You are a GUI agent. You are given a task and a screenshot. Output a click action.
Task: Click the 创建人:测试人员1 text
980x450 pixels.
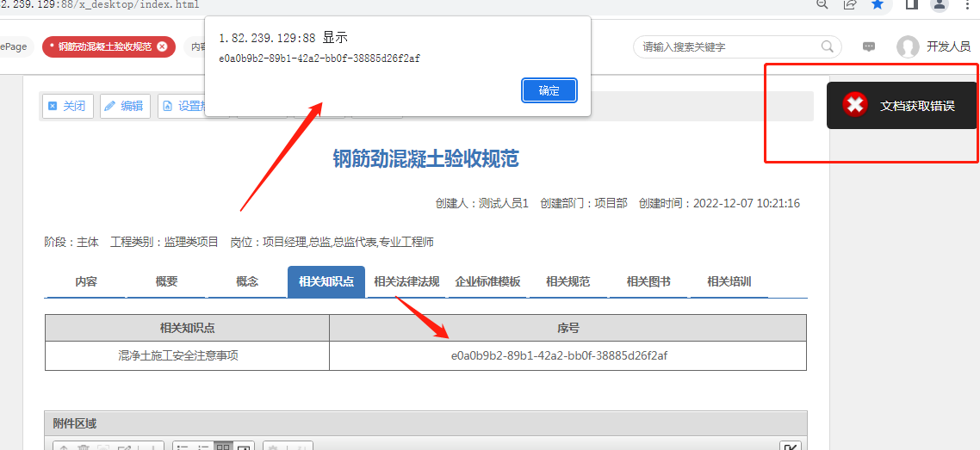point(482,203)
